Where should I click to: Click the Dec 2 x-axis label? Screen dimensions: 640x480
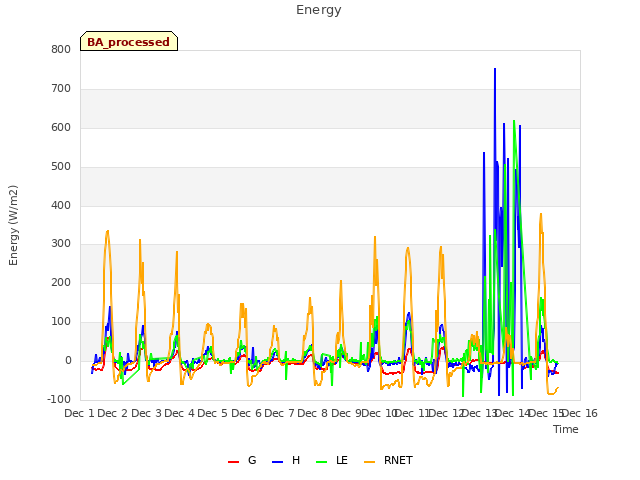113,413
